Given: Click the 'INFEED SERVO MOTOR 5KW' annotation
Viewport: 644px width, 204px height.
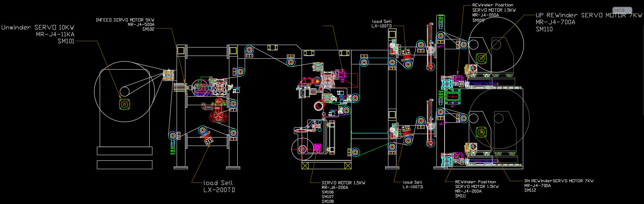Looking at the screenshot, I should (125, 20).
